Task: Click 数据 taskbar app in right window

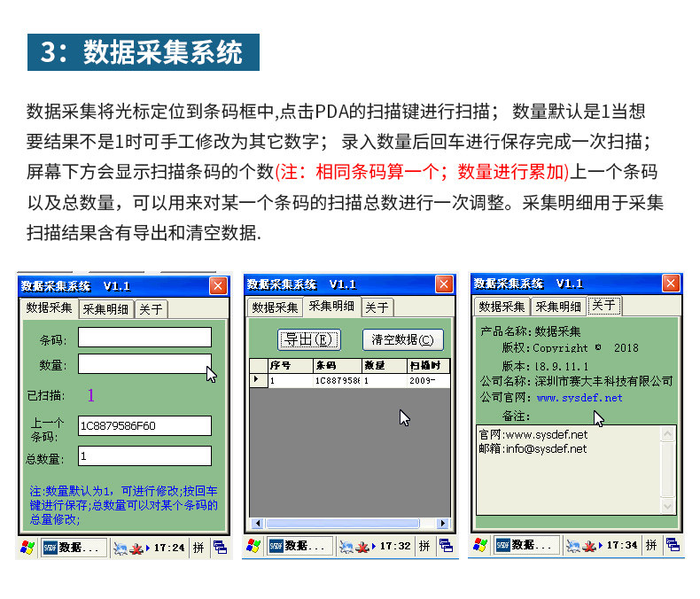Action: 527,545
